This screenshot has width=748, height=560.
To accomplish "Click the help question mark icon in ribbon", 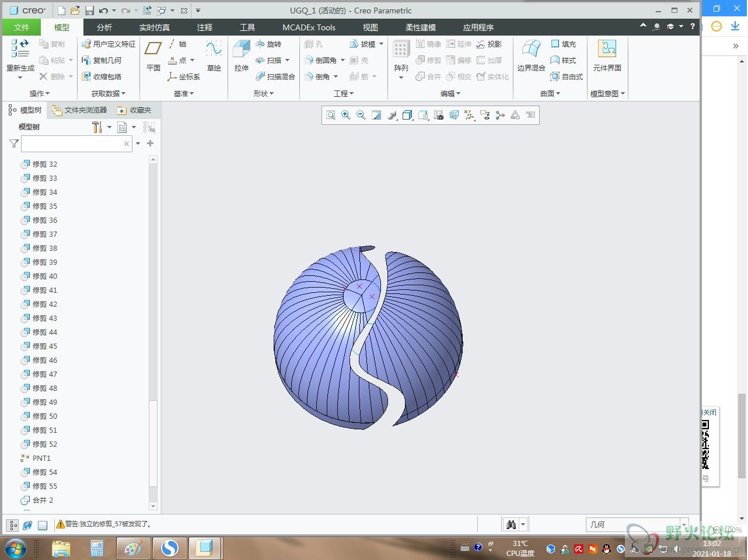I will point(693,27).
